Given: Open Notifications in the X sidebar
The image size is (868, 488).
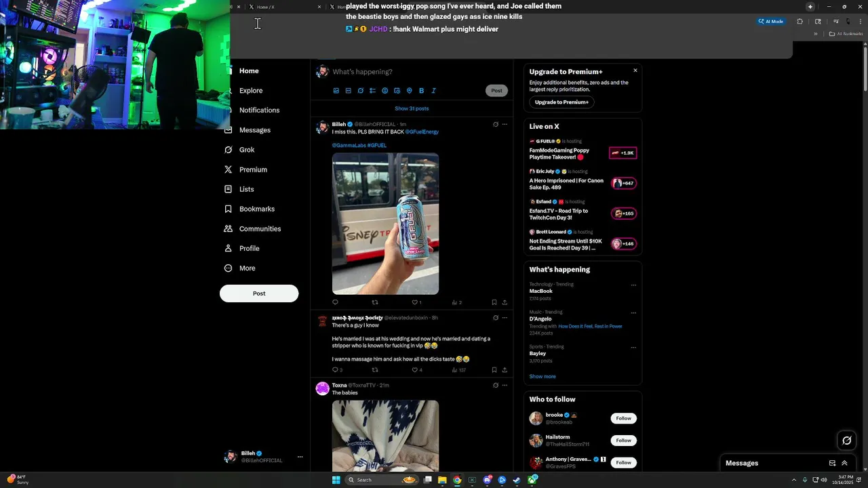Looking at the screenshot, I should click(x=259, y=110).
